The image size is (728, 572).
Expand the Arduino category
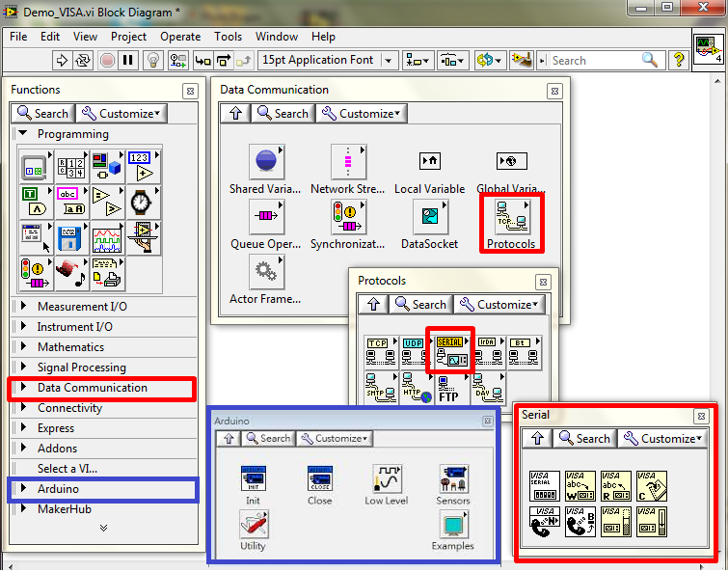coord(23,488)
